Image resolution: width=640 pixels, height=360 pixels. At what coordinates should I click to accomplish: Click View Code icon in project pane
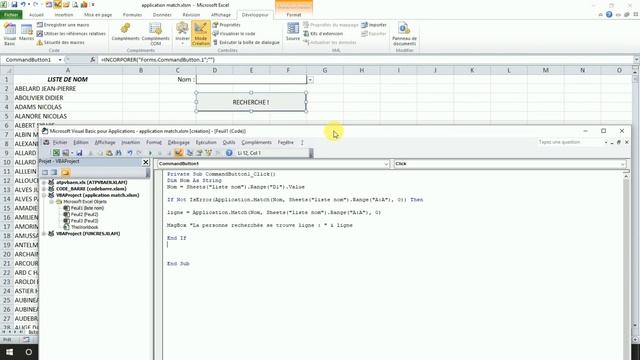tap(45, 173)
